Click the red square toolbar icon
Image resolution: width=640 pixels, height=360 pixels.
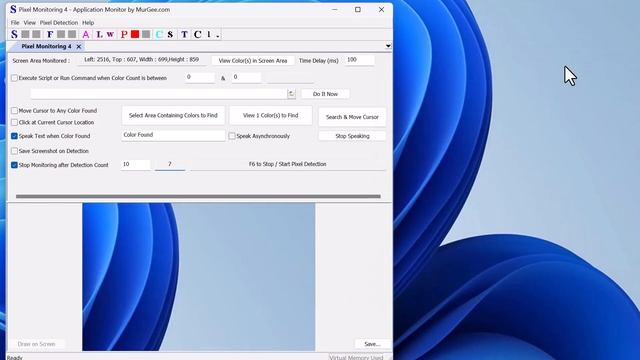click(x=135, y=34)
